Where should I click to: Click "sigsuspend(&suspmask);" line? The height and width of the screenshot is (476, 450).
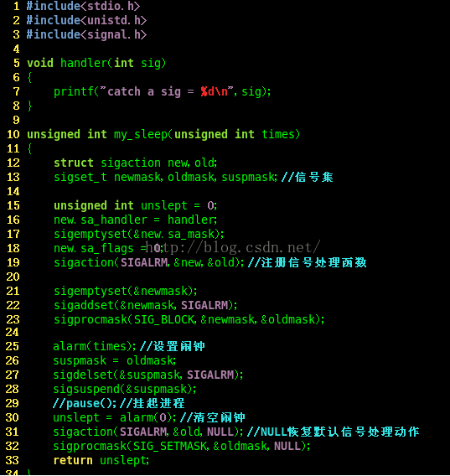[x=125, y=389]
